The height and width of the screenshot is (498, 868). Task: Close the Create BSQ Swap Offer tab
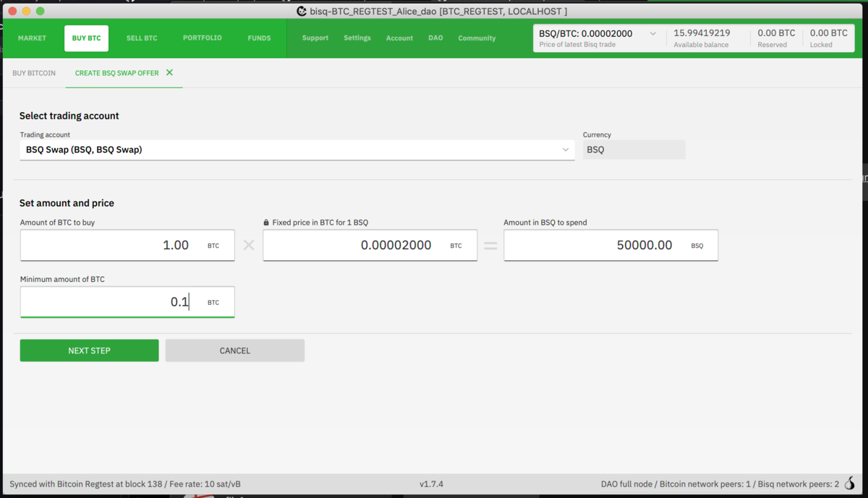(169, 73)
